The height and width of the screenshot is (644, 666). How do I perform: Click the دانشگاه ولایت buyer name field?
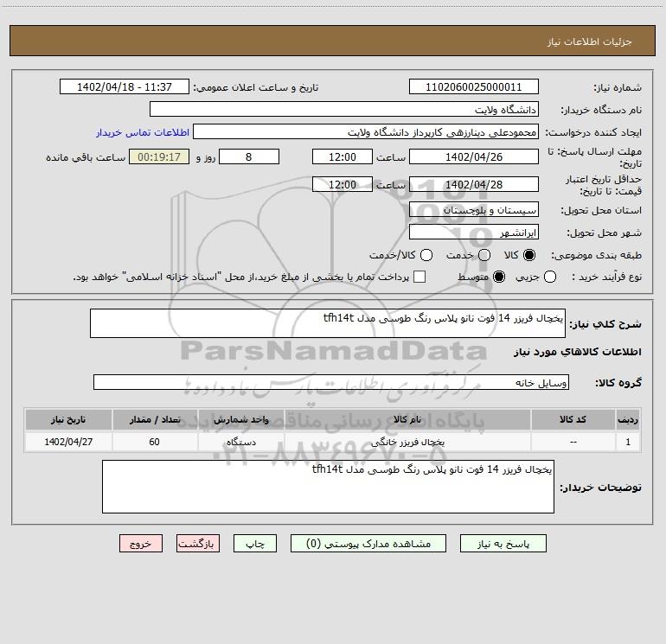pyautogui.click(x=344, y=109)
